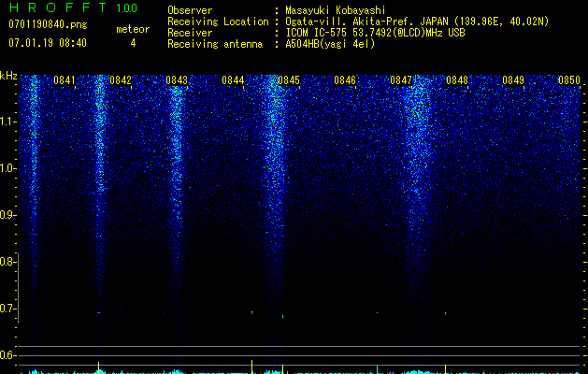The height and width of the screenshot is (374, 588).
Task: Click the meteor count value 4
Action: 133,43
